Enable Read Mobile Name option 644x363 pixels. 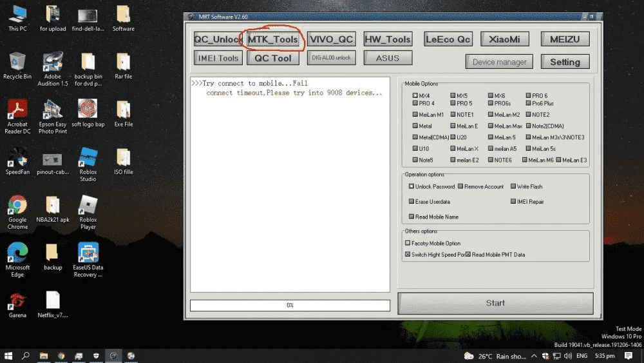point(412,217)
